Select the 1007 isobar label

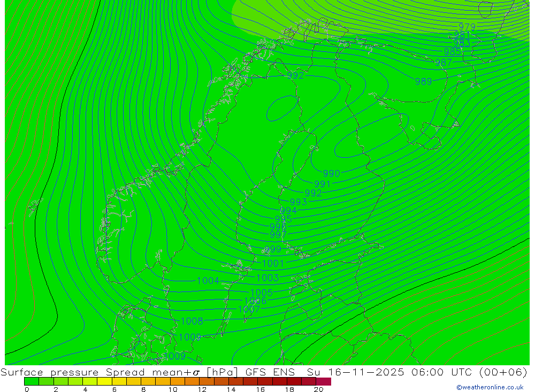coord(249,309)
